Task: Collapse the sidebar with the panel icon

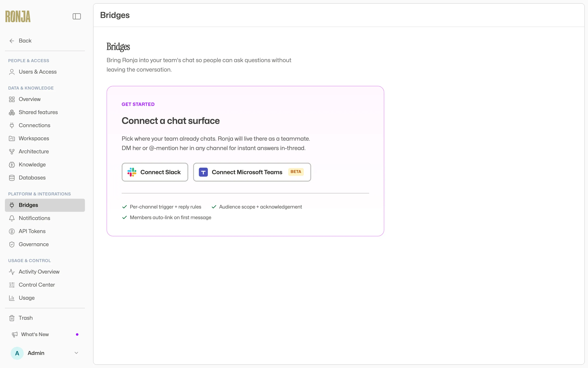Action: 77,16
